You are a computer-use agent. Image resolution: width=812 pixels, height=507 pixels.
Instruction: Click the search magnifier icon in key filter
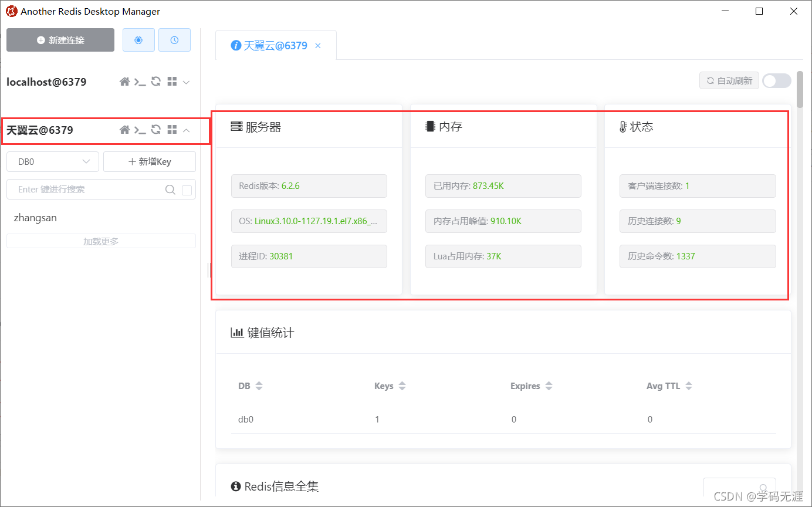click(170, 190)
